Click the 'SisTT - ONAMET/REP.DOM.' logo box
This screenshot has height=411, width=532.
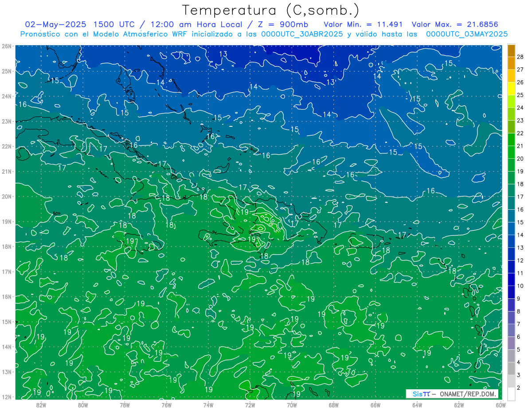click(x=452, y=394)
